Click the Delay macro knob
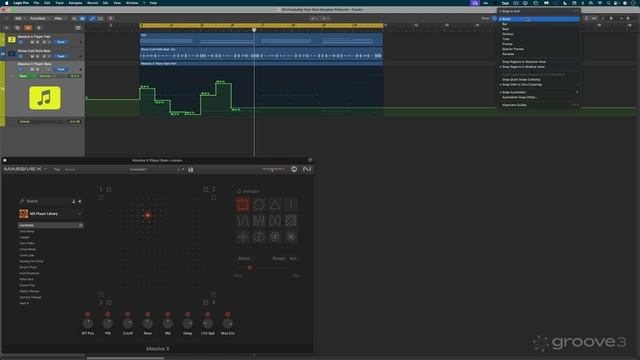Screen dimensions: 640x360 coord(187,324)
